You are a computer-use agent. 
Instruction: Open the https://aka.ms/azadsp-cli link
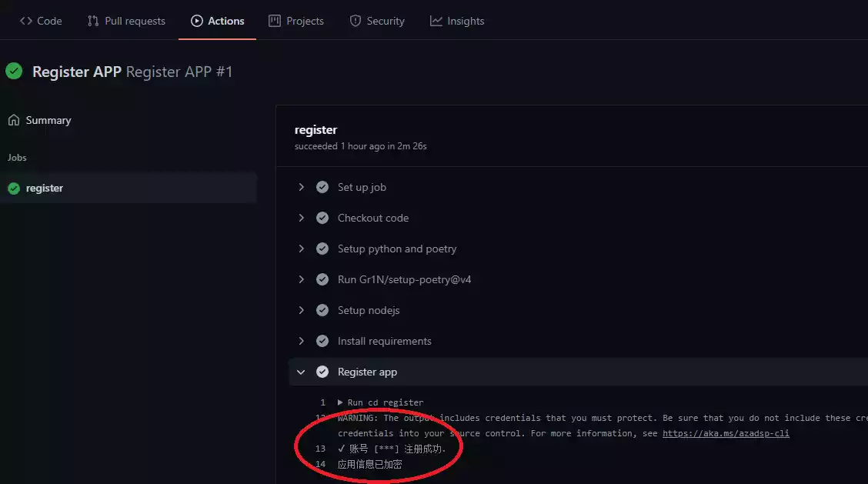726,433
